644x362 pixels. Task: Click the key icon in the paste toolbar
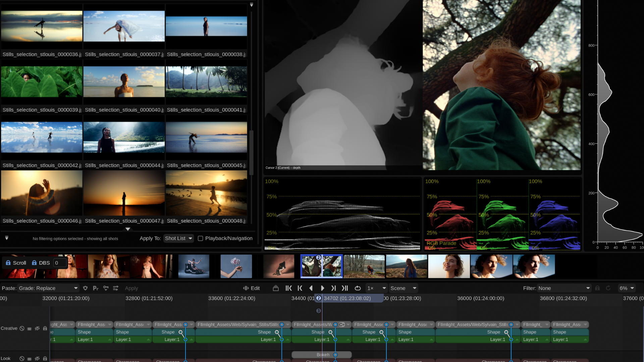pos(106,288)
